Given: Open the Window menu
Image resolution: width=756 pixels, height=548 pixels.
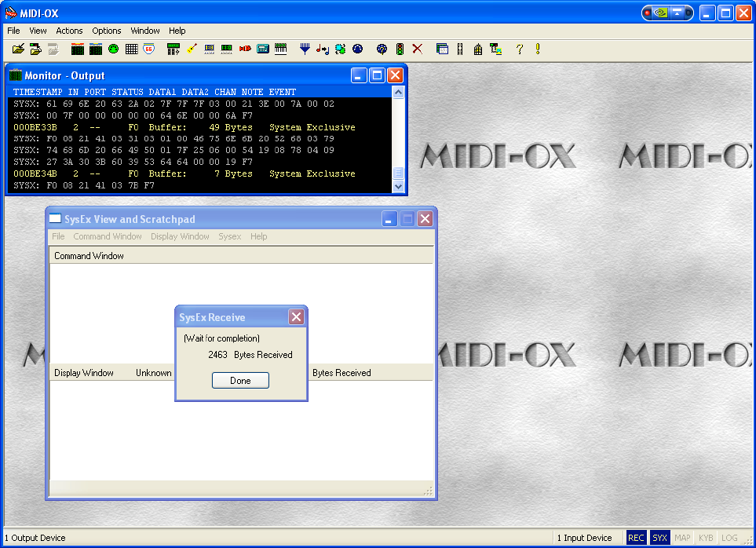Looking at the screenshot, I should 145,31.
